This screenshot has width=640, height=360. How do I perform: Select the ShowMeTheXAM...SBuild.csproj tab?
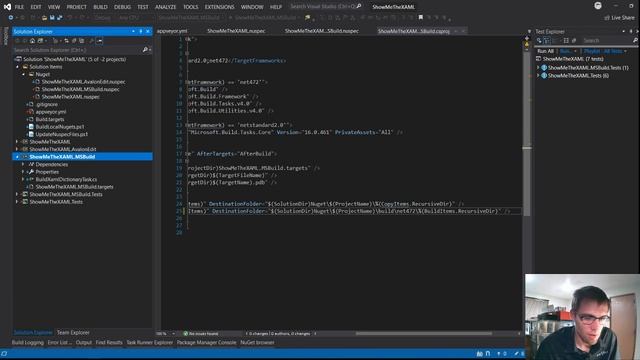click(413, 31)
